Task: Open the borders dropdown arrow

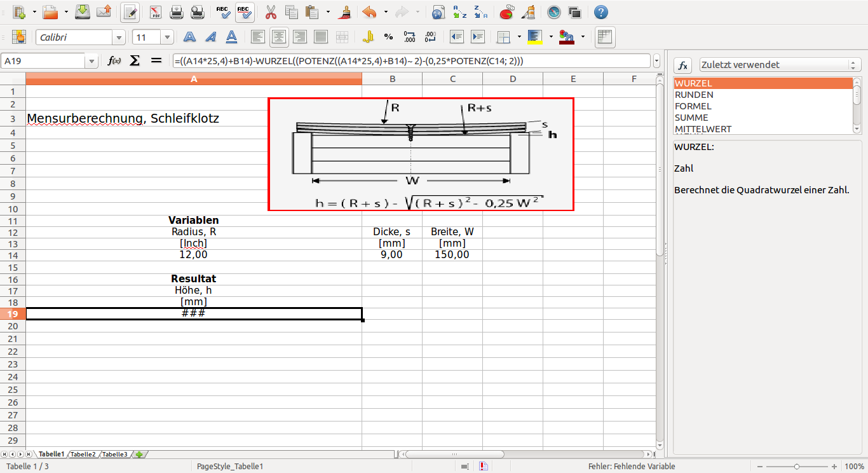Action: pos(519,37)
